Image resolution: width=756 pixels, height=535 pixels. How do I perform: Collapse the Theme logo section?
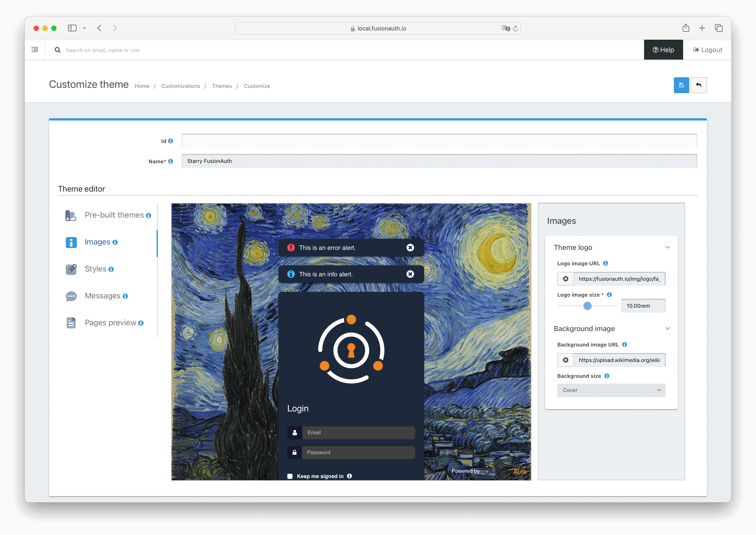667,247
